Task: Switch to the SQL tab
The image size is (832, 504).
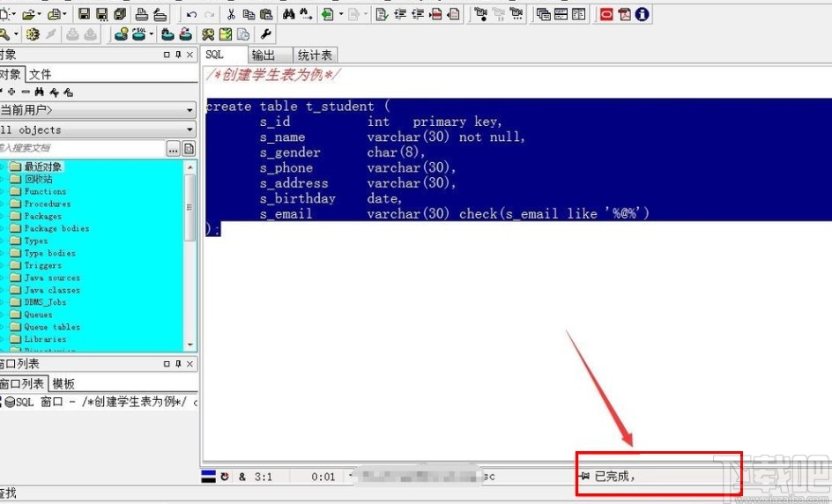Action: pyautogui.click(x=223, y=55)
